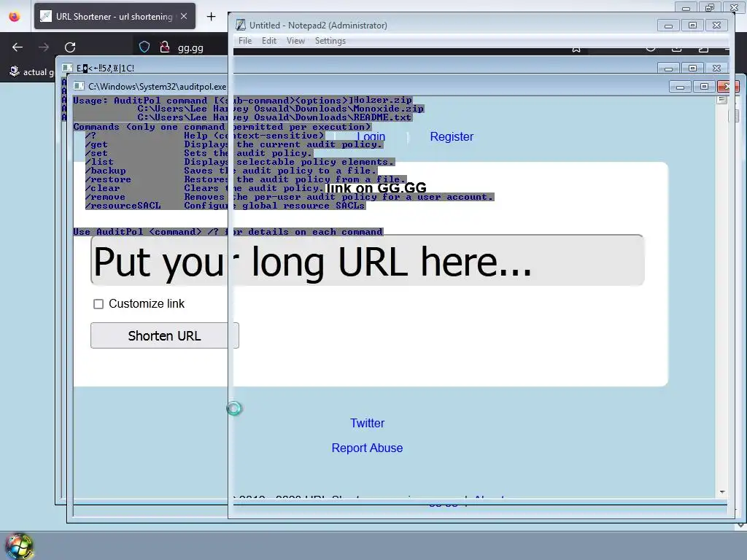
Task: Reload the gg.gg page
Action: tap(70, 47)
